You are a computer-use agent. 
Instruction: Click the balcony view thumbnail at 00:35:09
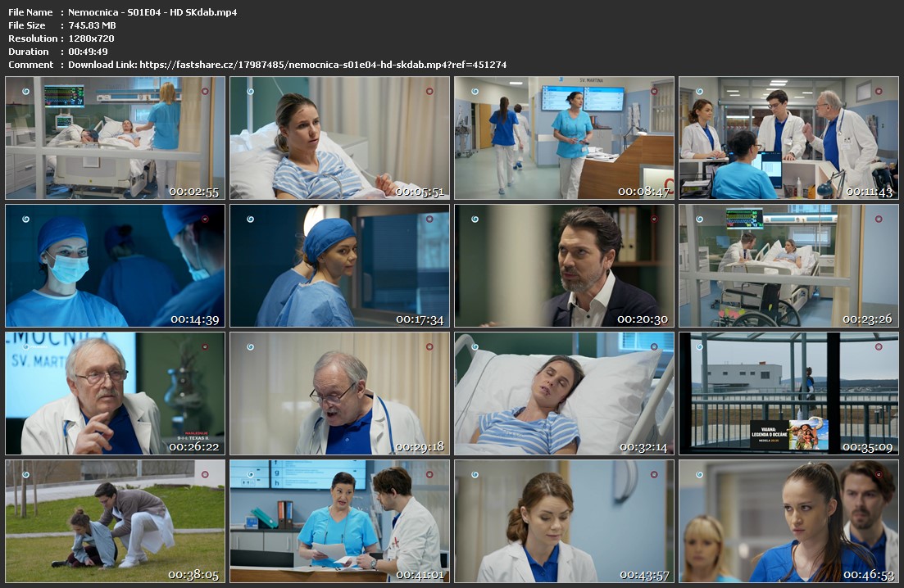788,393
